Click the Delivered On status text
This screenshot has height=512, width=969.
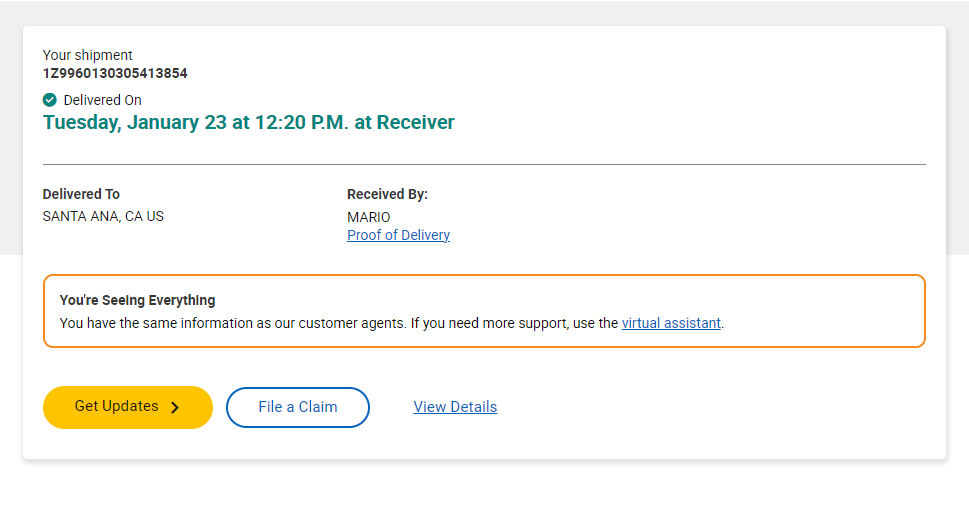click(x=103, y=100)
